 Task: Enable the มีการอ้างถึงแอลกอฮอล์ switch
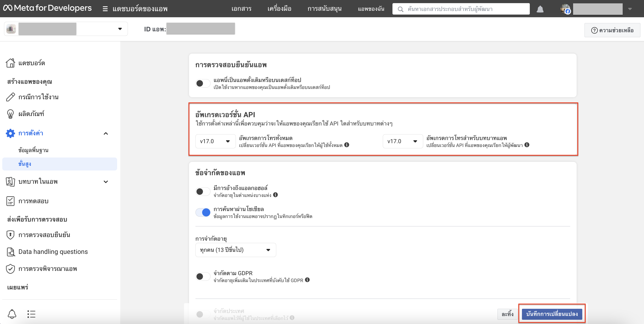pyautogui.click(x=203, y=191)
